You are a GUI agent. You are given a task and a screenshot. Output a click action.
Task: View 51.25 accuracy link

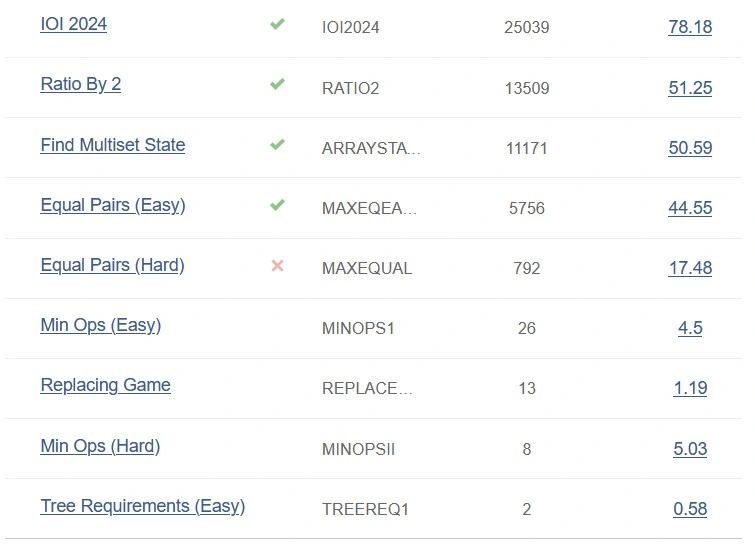(x=690, y=88)
